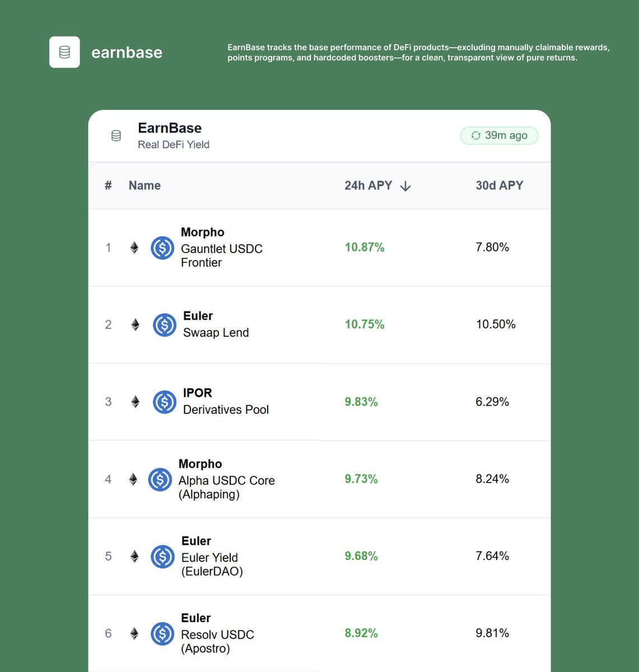Viewport: 639px width, 672px height.
Task: Click the earnbase database logo icon
Action: tap(64, 52)
